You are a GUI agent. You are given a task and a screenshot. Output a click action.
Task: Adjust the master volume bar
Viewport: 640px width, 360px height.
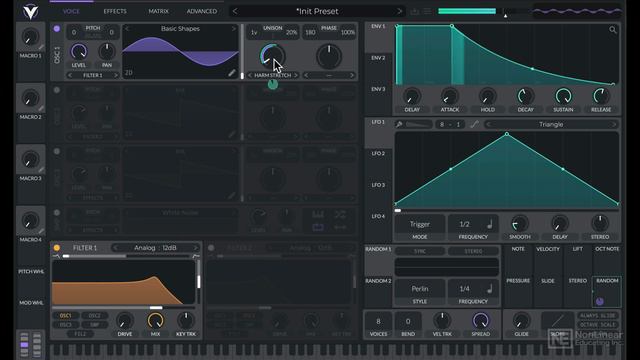click(484, 11)
